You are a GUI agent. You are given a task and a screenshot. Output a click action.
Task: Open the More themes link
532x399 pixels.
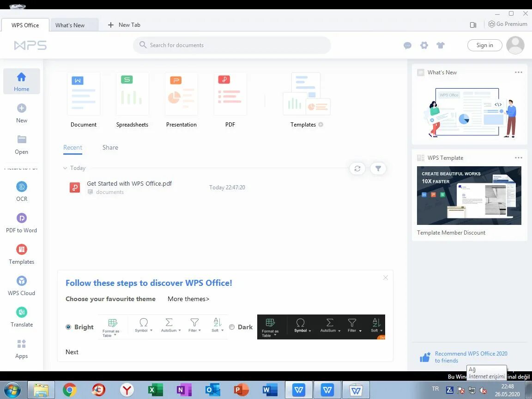point(188,299)
